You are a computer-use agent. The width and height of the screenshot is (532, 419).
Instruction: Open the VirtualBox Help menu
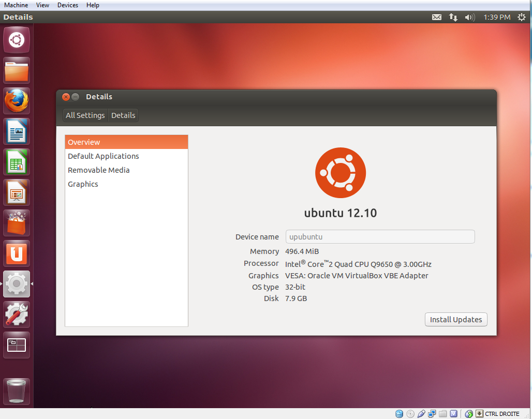(93, 5)
